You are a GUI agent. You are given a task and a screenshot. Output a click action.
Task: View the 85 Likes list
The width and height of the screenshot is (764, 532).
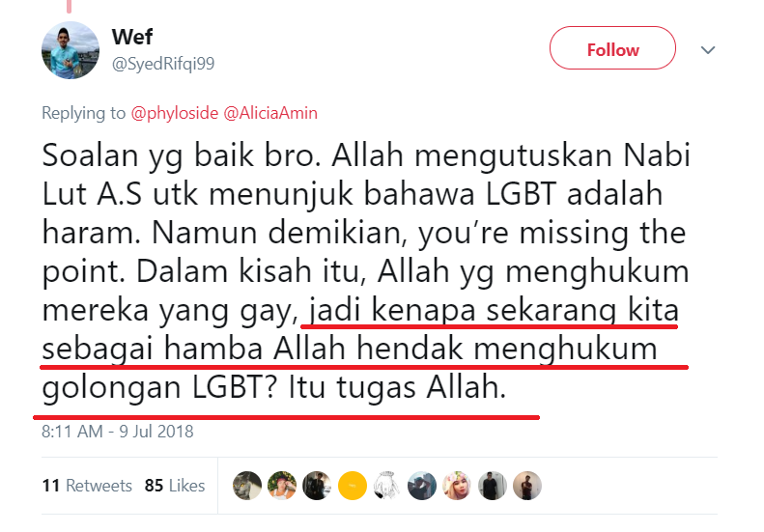tap(175, 486)
